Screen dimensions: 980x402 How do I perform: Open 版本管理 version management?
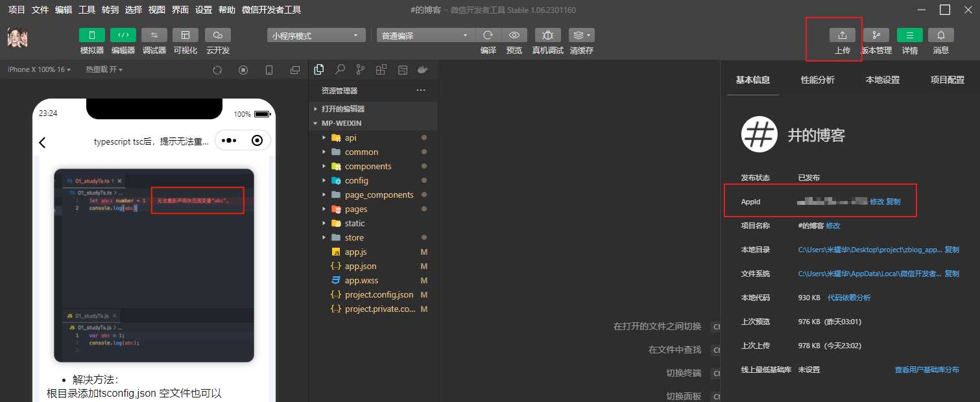pyautogui.click(x=876, y=40)
